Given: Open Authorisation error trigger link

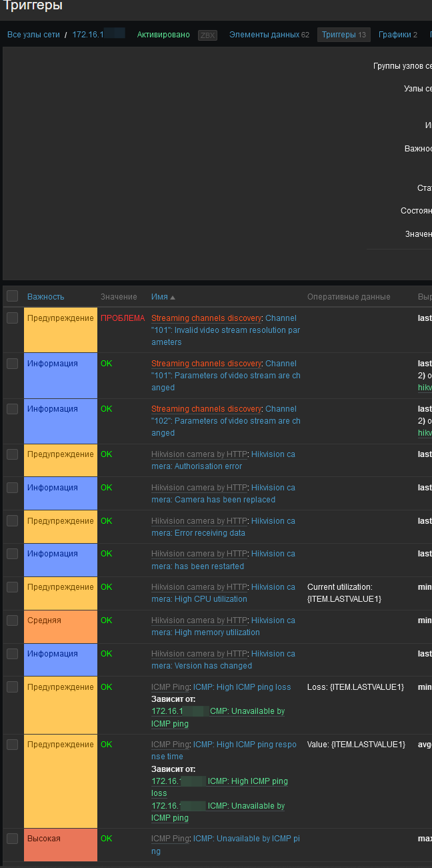Looking at the screenshot, I should (x=223, y=460).
